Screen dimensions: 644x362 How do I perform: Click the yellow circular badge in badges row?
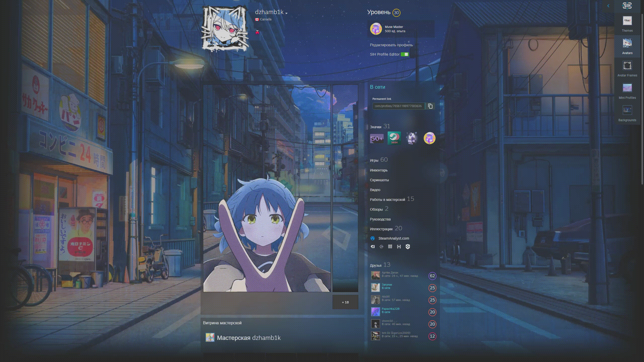click(x=429, y=138)
